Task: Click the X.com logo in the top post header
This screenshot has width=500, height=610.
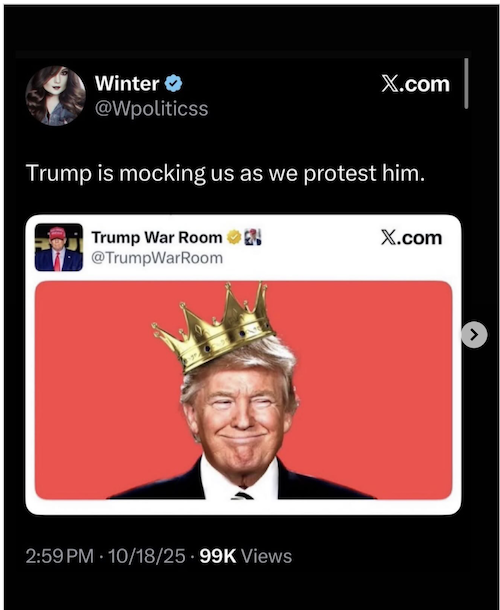Action: (x=415, y=84)
